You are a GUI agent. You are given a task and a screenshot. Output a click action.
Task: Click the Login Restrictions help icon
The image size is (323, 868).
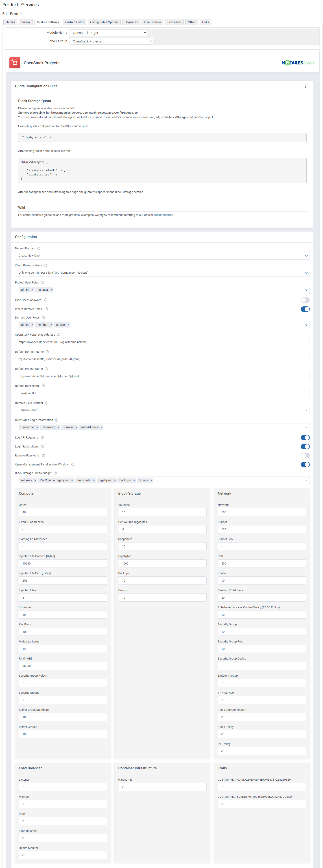(x=43, y=447)
